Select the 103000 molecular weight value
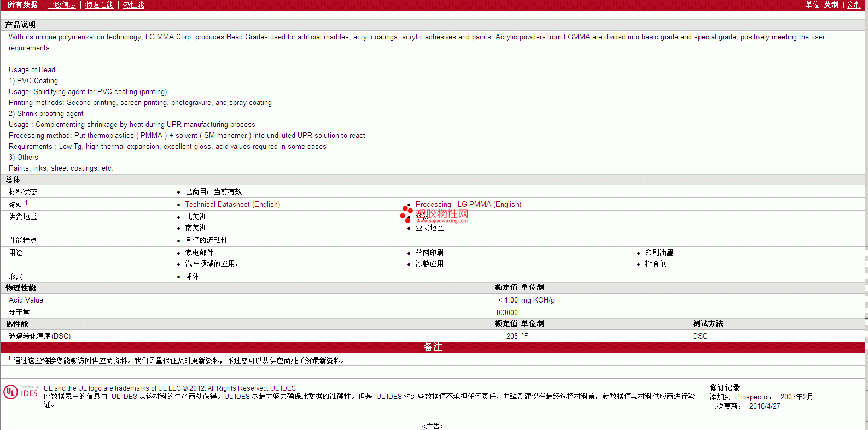The height and width of the screenshot is (430, 868). [x=506, y=313]
